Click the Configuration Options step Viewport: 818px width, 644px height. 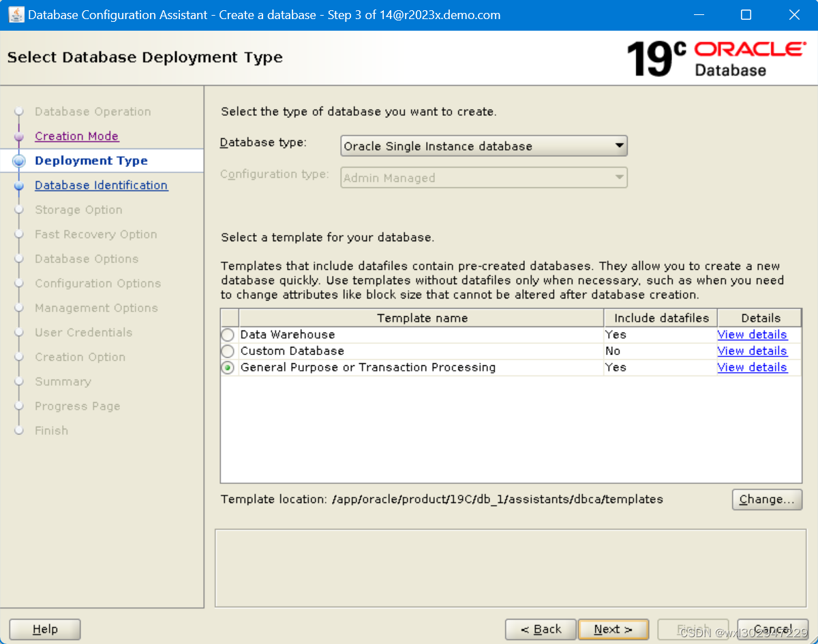click(x=97, y=283)
